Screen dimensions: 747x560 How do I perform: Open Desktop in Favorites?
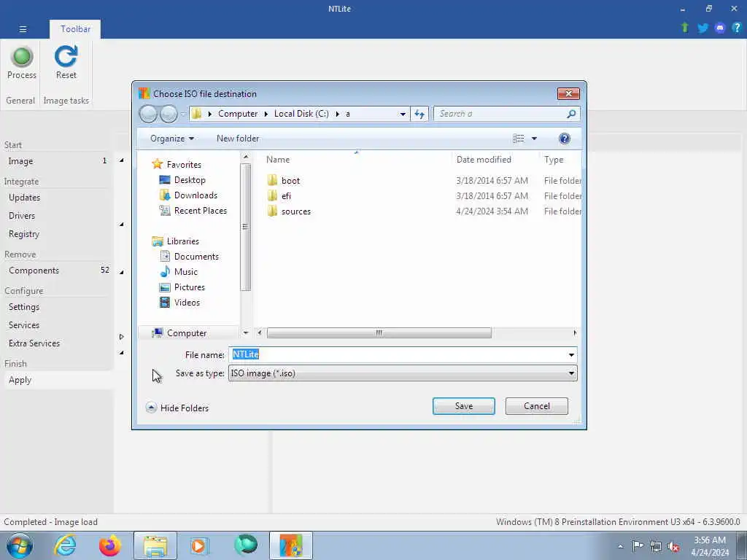click(190, 180)
